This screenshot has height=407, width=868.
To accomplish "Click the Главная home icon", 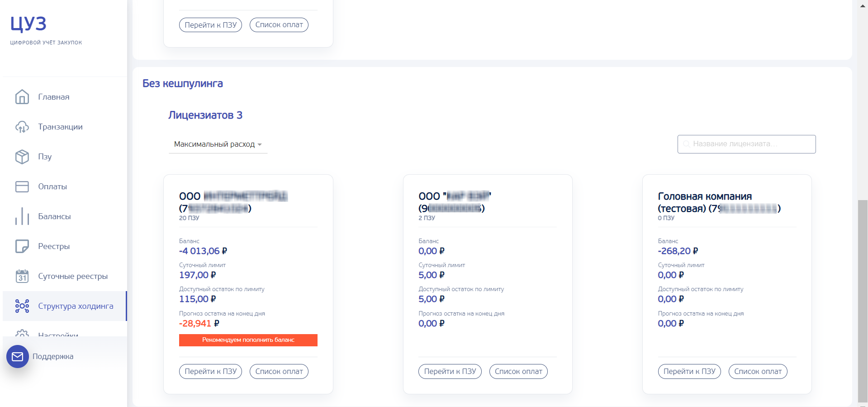I will click(22, 96).
